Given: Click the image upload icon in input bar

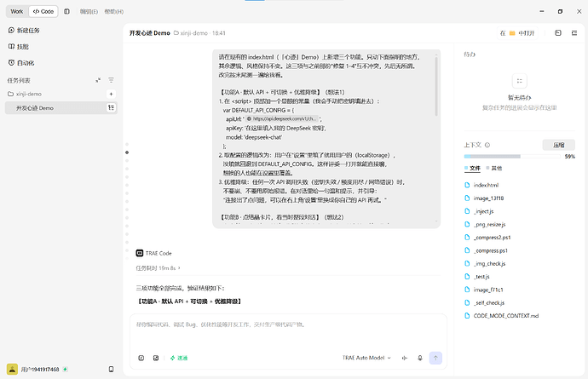Looking at the screenshot, I should (x=156, y=358).
